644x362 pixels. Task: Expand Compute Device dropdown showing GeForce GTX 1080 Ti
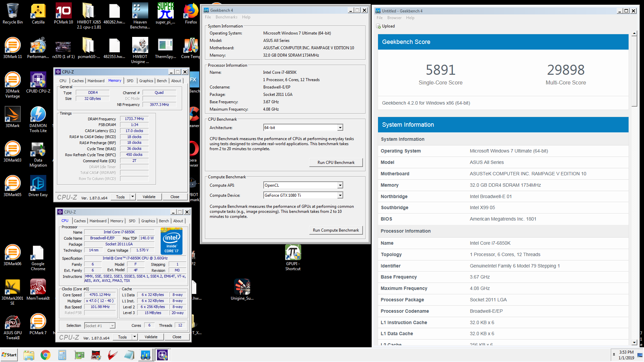[340, 195]
